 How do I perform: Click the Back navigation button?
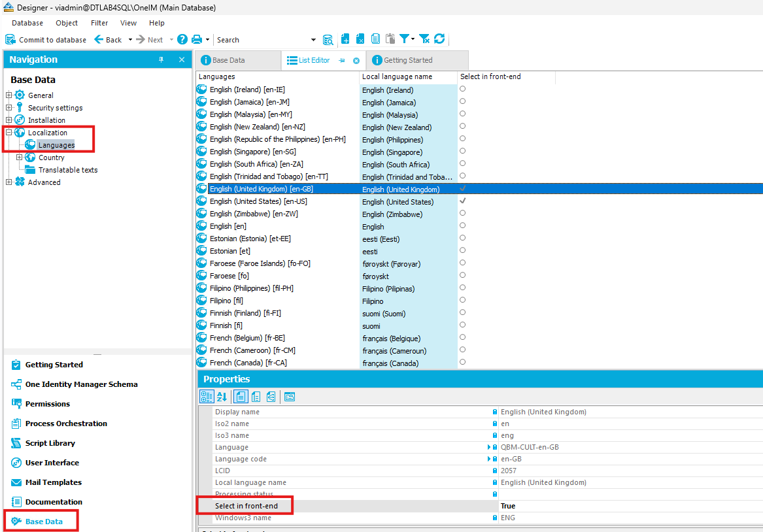(109, 40)
